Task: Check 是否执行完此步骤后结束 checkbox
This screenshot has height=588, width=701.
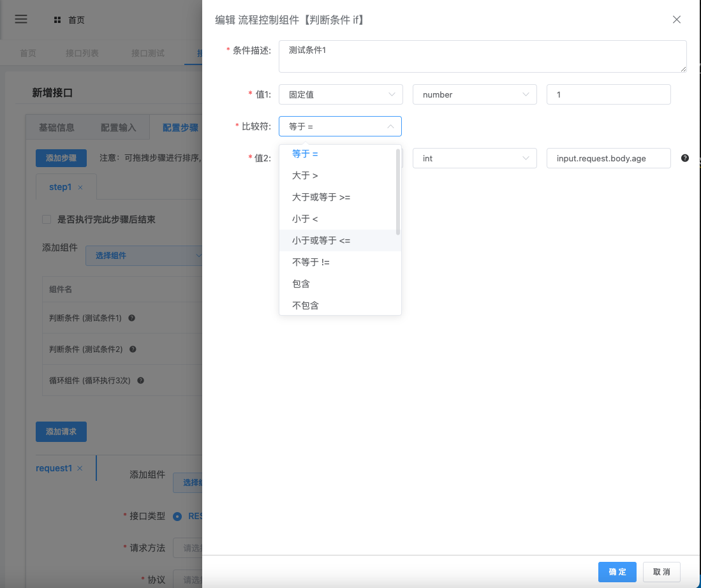Action: tap(47, 219)
